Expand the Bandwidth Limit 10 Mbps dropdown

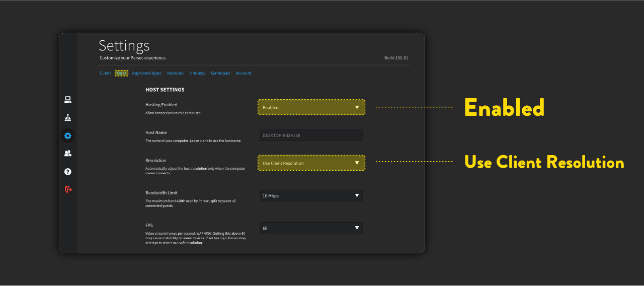pos(311,195)
